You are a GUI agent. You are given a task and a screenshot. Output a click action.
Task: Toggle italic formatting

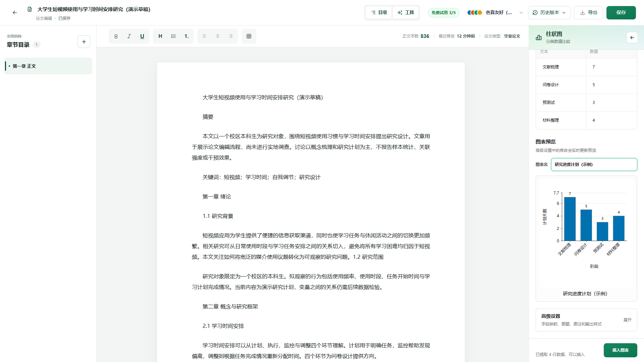[129, 36]
